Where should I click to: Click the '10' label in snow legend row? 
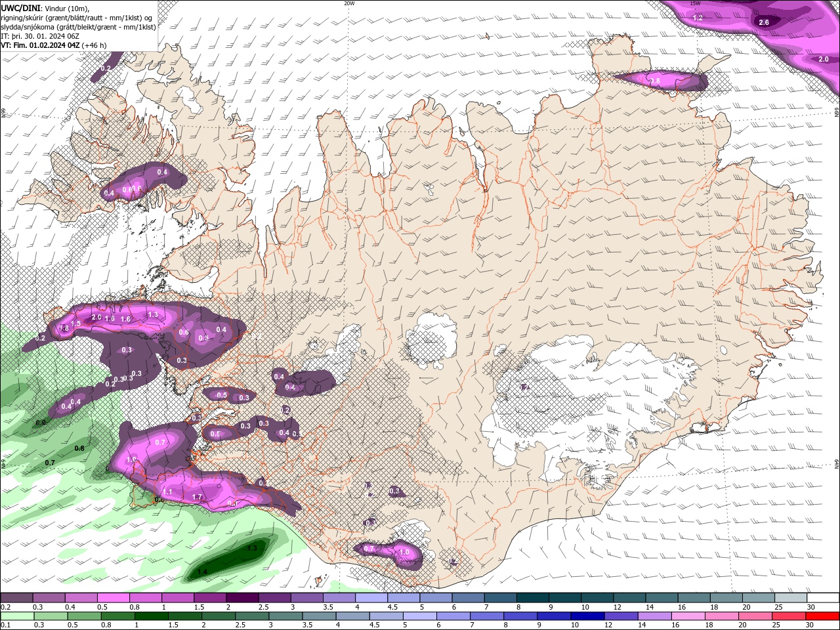click(x=584, y=607)
